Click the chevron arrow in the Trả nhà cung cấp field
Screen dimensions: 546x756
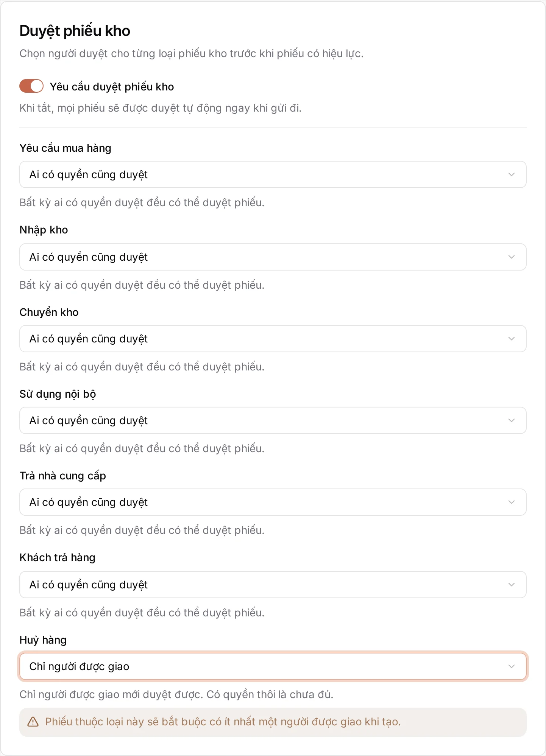tap(512, 502)
